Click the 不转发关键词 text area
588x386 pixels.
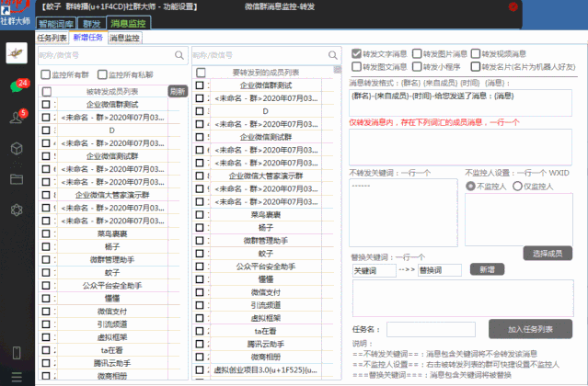coord(403,212)
